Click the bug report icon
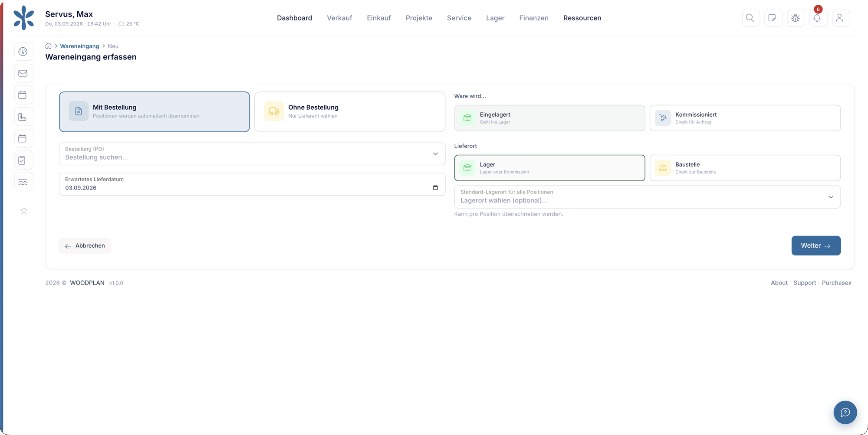This screenshot has height=435, width=868. tap(796, 18)
